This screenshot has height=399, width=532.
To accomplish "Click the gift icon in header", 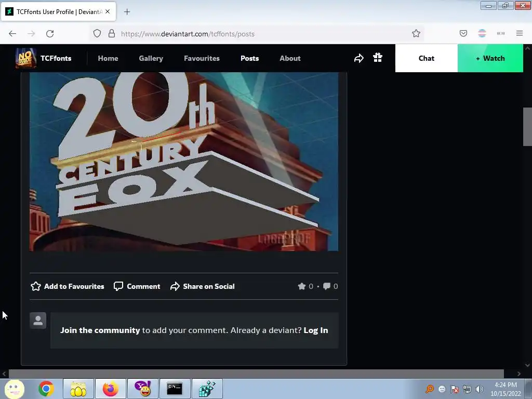I will pyautogui.click(x=378, y=58).
